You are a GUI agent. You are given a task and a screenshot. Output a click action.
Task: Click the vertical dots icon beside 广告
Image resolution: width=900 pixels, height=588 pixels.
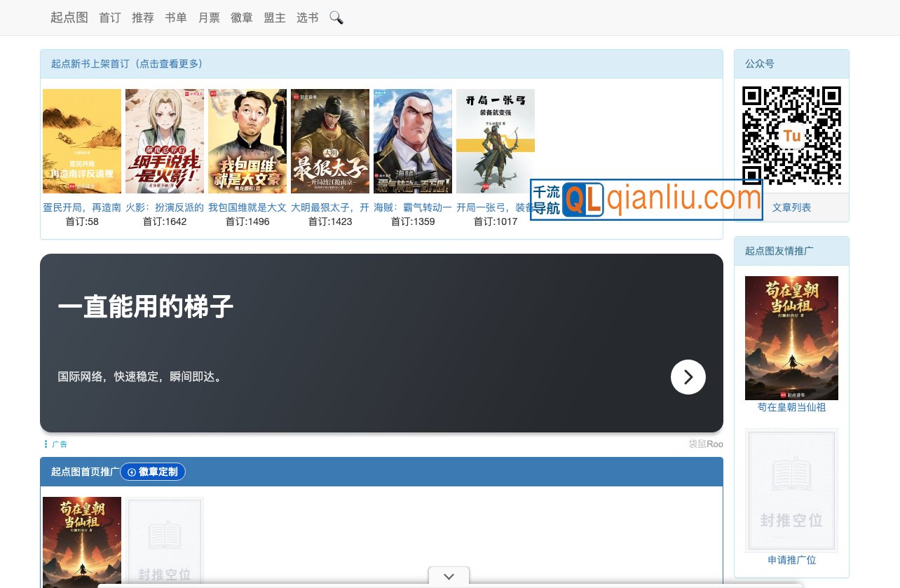click(x=45, y=444)
